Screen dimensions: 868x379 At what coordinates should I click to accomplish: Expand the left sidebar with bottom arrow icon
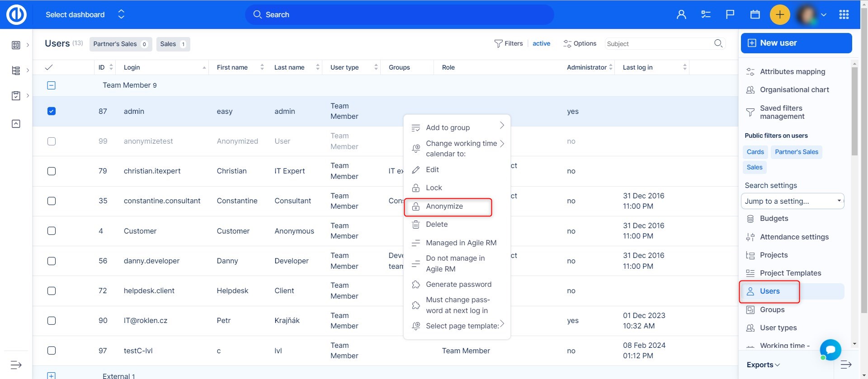(16, 365)
